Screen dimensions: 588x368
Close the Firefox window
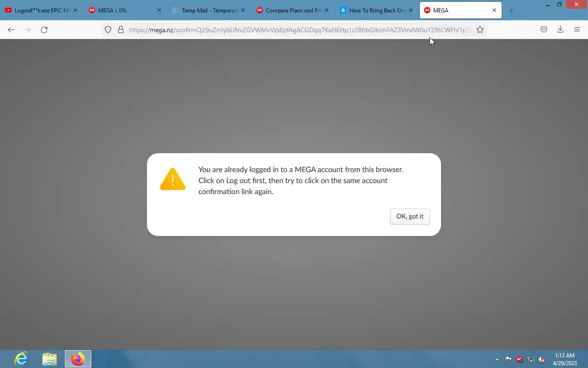click(x=577, y=5)
